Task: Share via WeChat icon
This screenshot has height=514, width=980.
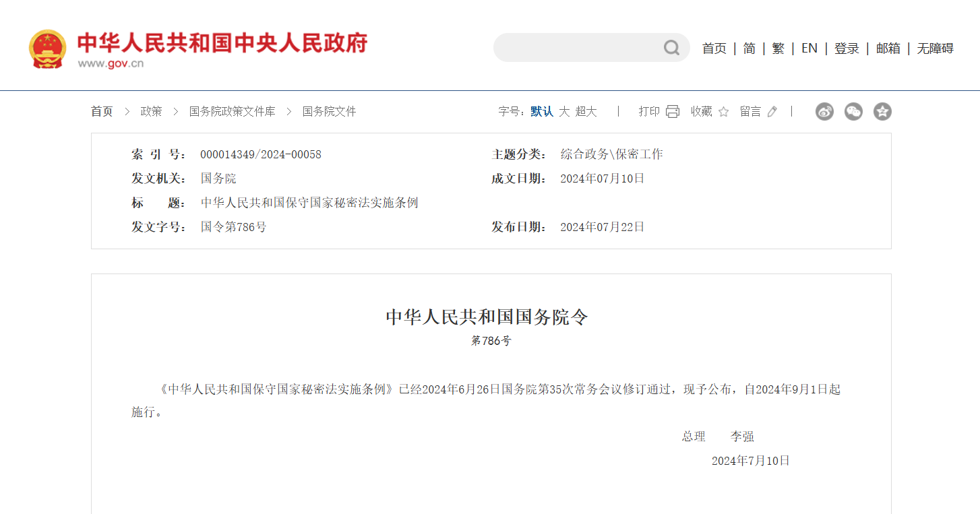Action: (853, 112)
